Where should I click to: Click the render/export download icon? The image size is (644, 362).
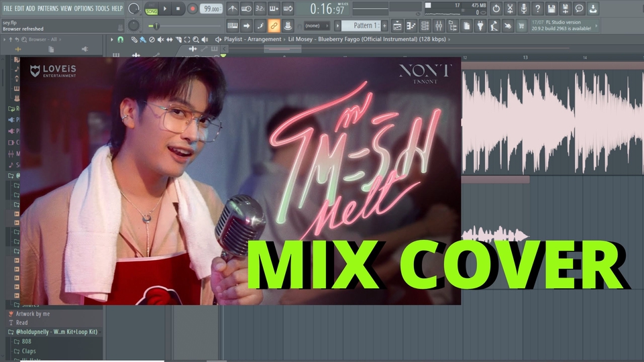[x=593, y=8]
